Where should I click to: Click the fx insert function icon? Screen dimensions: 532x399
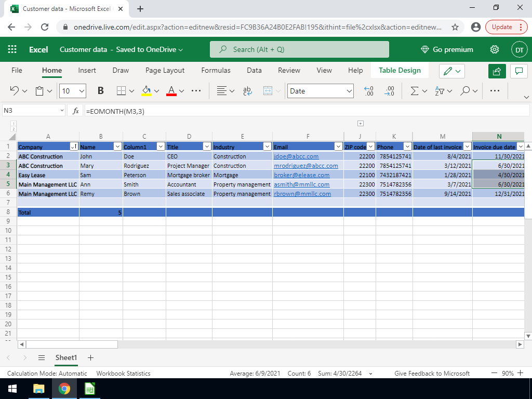(x=76, y=111)
